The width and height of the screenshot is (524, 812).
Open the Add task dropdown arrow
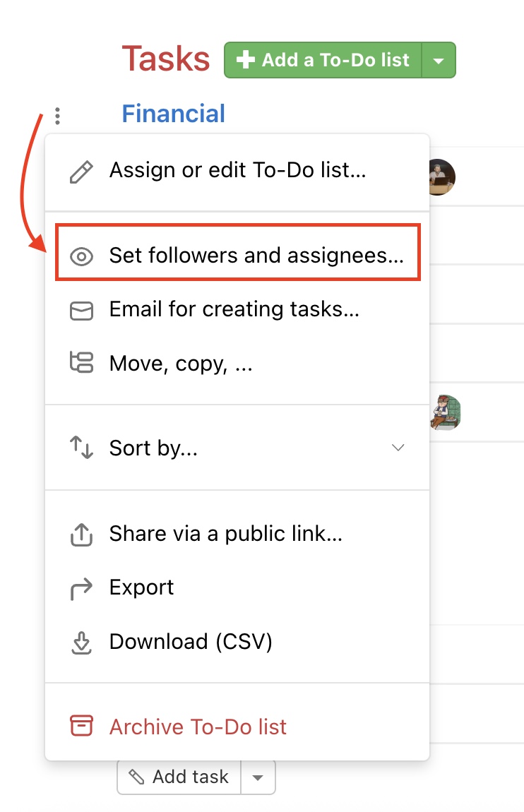[x=258, y=776]
